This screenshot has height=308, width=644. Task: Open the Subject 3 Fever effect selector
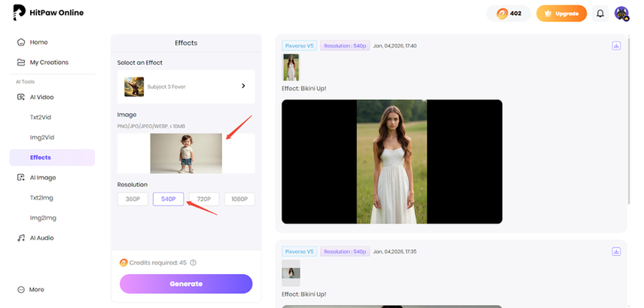tap(186, 87)
